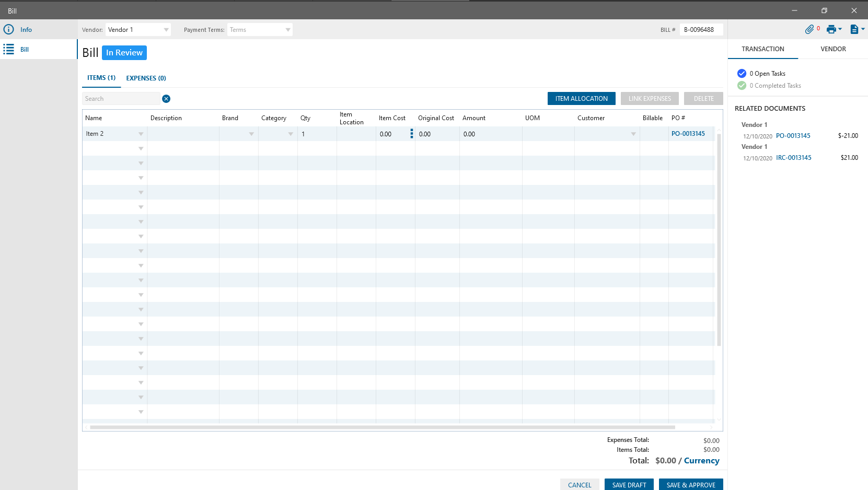
Task: Click the Name column header
Action: 94,118
